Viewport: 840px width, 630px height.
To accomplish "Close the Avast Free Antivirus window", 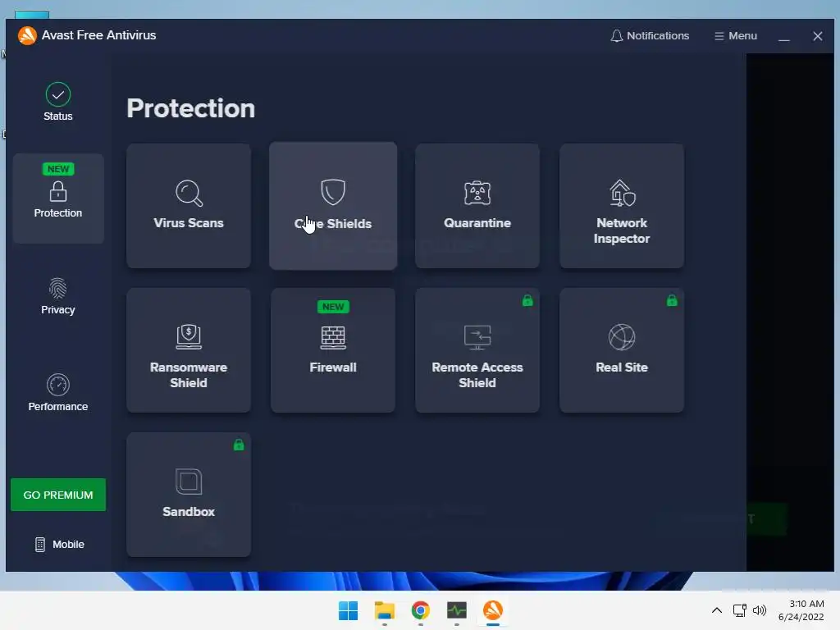I will (818, 36).
